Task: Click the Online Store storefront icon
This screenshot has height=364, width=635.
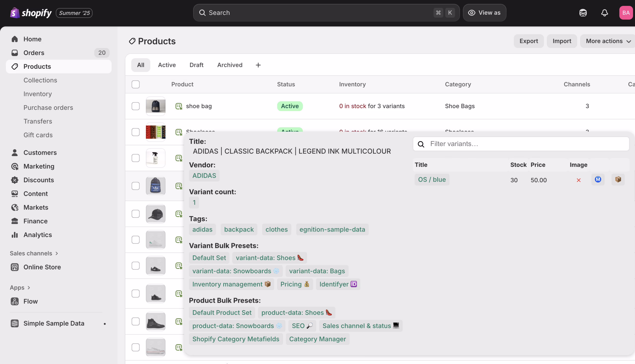Action: tap(15, 267)
